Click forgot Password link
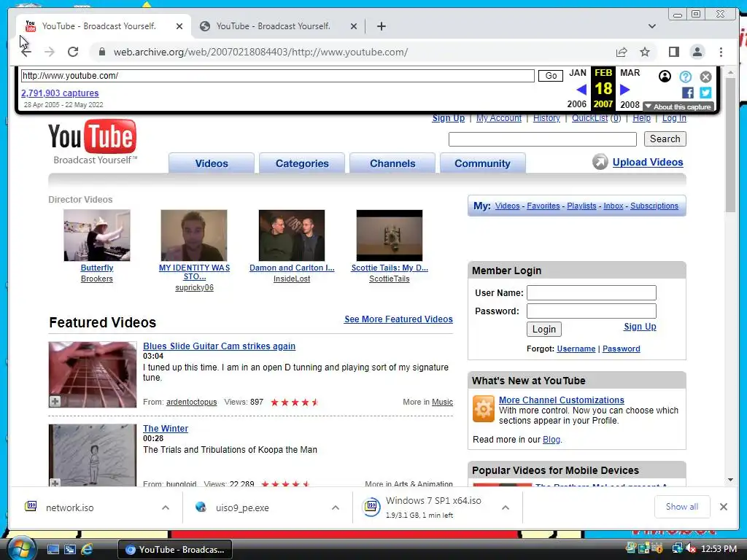 (x=622, y=349)
